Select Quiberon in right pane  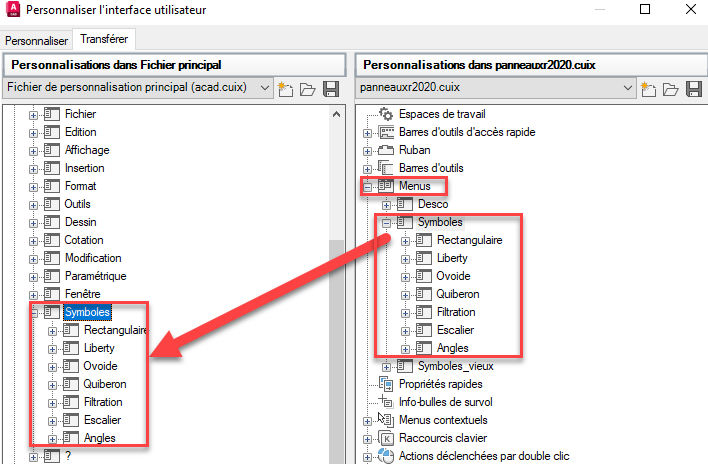click(x=458, y=294)
